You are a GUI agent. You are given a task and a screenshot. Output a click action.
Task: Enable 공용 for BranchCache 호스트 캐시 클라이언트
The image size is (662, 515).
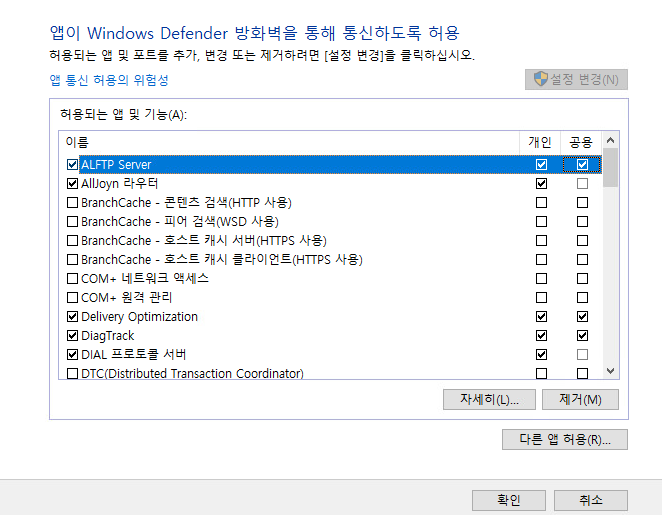[x=582, y=260]
